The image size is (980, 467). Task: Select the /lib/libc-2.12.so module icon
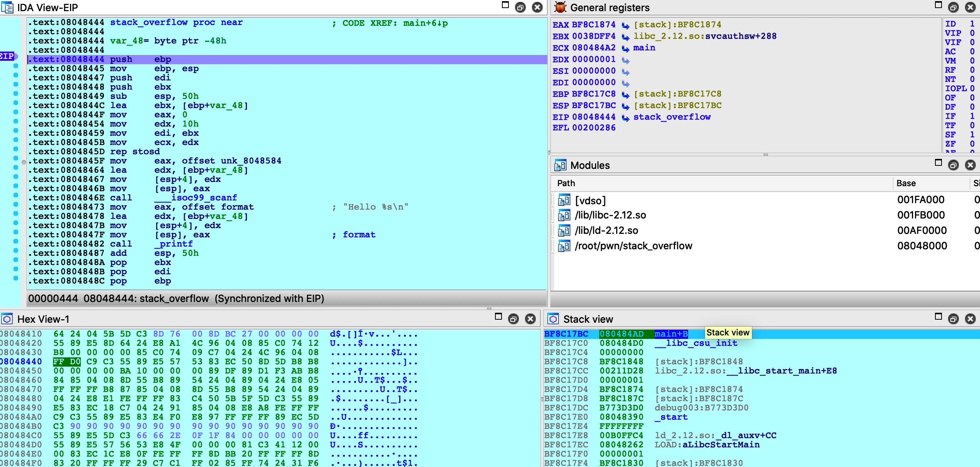564,215
